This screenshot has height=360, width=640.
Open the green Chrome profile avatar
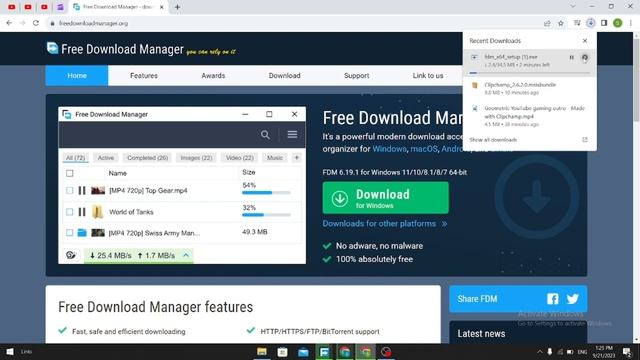coord(618,23)
